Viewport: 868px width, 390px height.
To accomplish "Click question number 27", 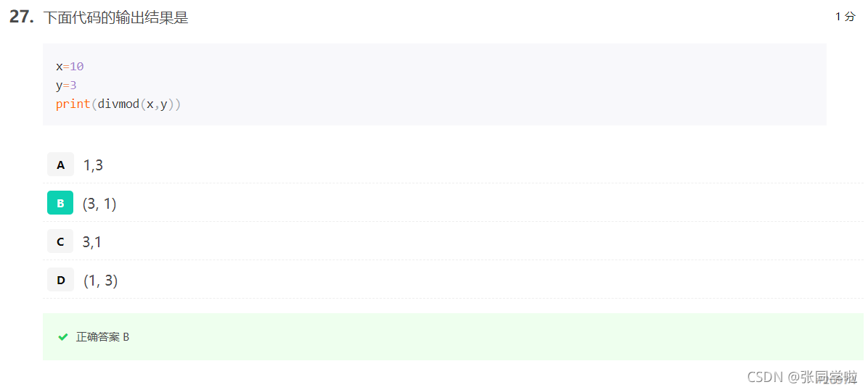I will [22, 17].
